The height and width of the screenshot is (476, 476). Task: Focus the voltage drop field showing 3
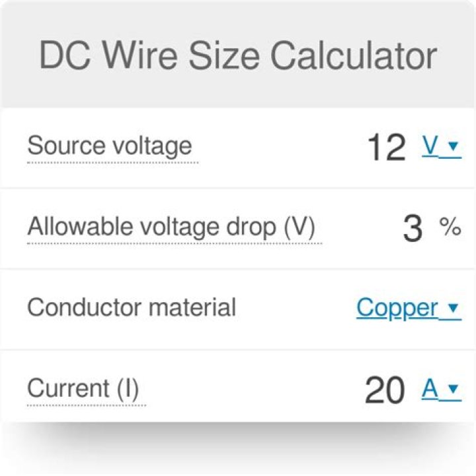[411, 229]
